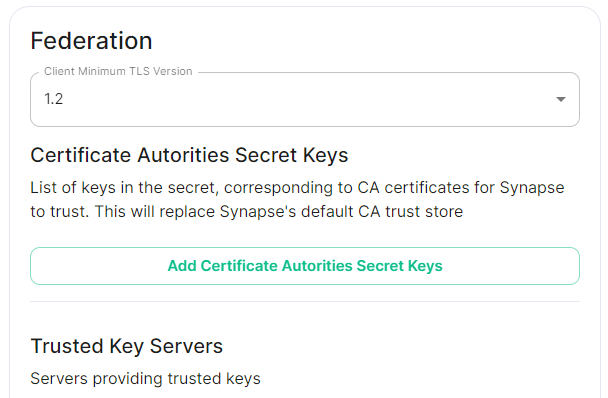The height and width of the screenshot is (398, 608).
Task: Click the Federation section heading
Action: [91, 41]
